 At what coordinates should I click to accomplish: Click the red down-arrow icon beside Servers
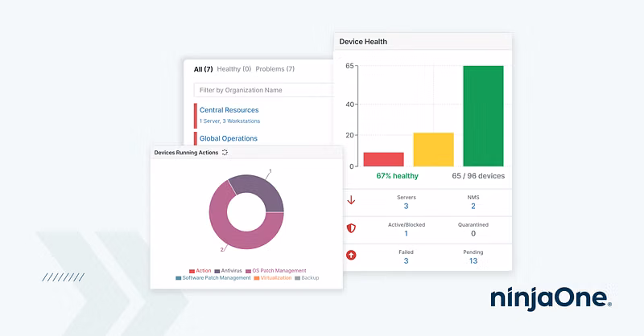pos(351,201)
